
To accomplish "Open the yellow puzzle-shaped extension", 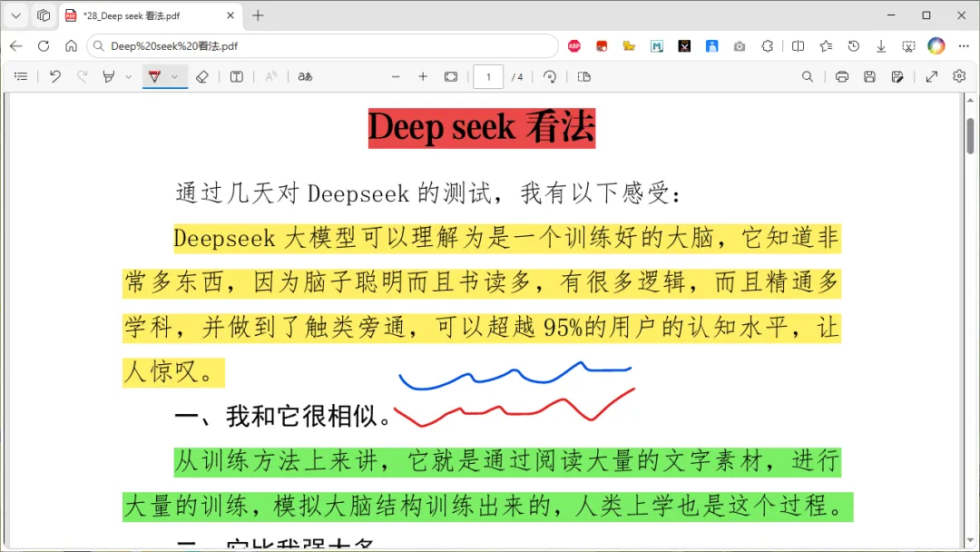I will [x=630, y=45].
